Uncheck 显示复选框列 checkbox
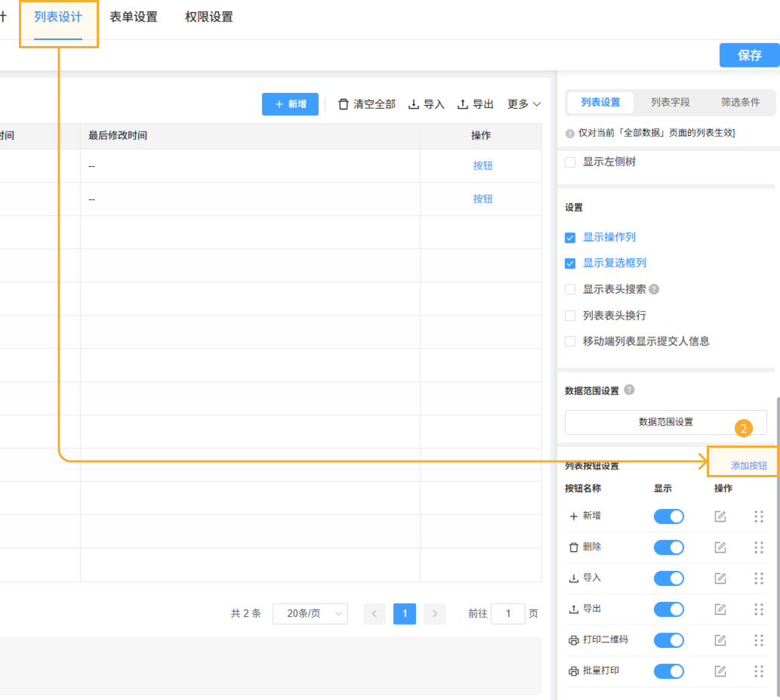This screenshot has width=780, height=700. pyautogui.click(x=570, y=264)
